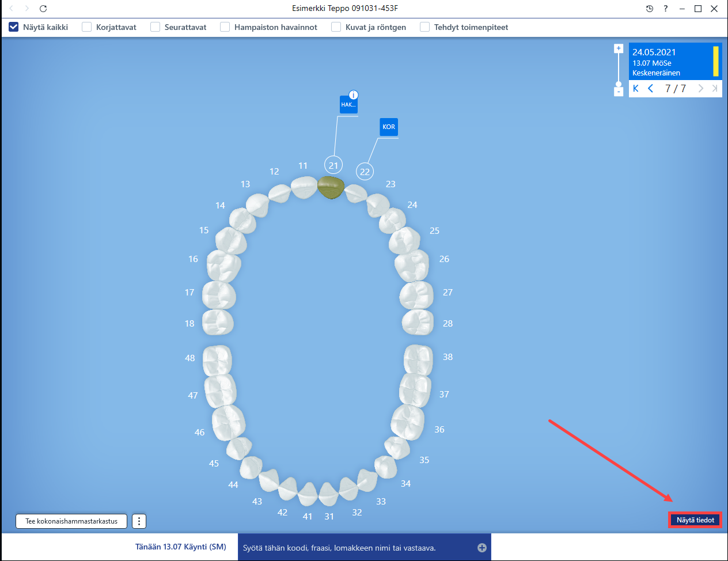Select tooth number 26 label
Viewport: 728px width, 561px height.
[x=444, y=259]
